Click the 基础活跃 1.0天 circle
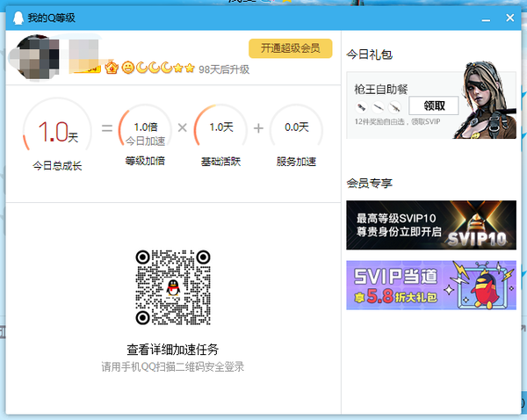The width and height of the screenshot is (527, 420). point(220,129)
